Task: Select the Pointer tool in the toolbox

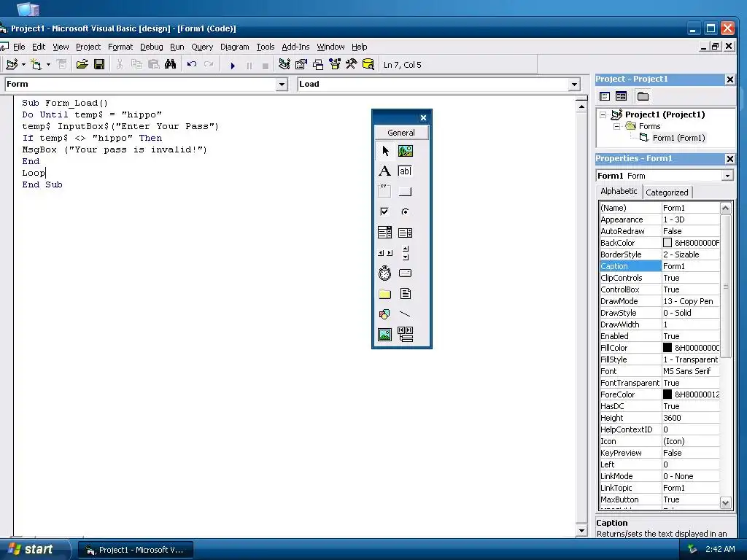Action: [385, 151]
